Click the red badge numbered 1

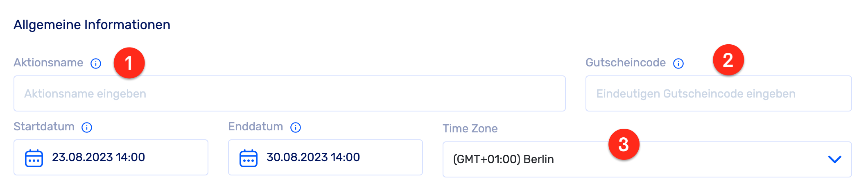(129, 63)
